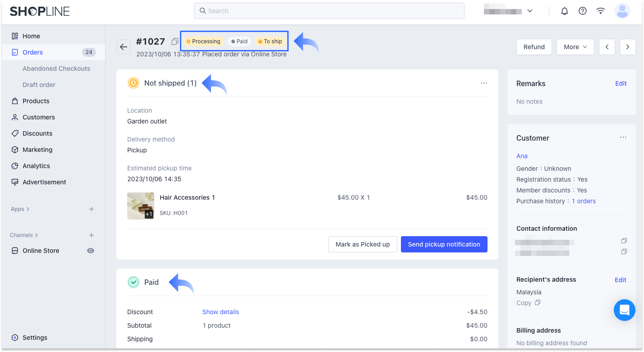Click Send pickup notification
The image size is (644, 352).
(x=444, y=244)
